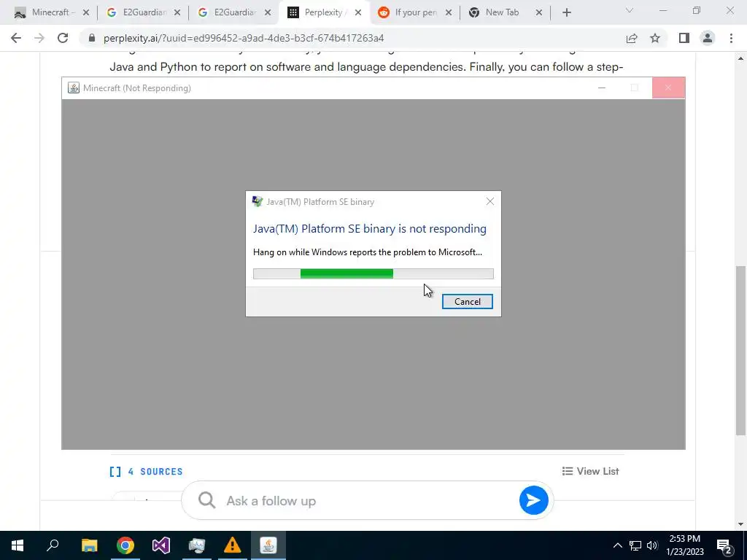Close the Minecraft (Not Responding) window
Image resolution: width=747 pixels, height=560 pixels.
tap(668, 87)
